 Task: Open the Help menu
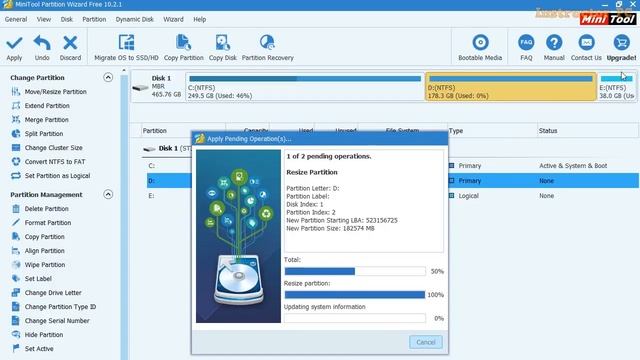click(x=200, y=19)
